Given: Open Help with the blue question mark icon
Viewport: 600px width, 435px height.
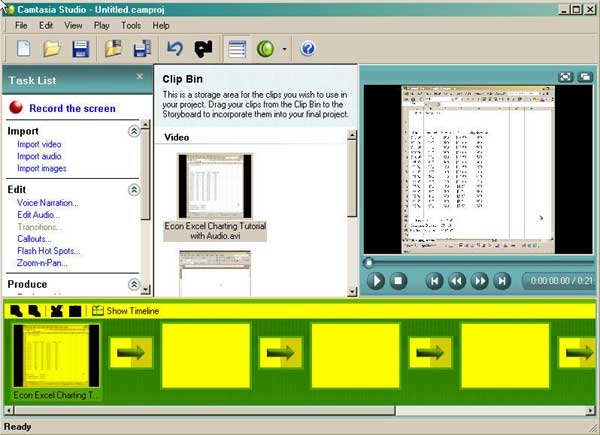Looking at the screenshot, I should (308, 49).
